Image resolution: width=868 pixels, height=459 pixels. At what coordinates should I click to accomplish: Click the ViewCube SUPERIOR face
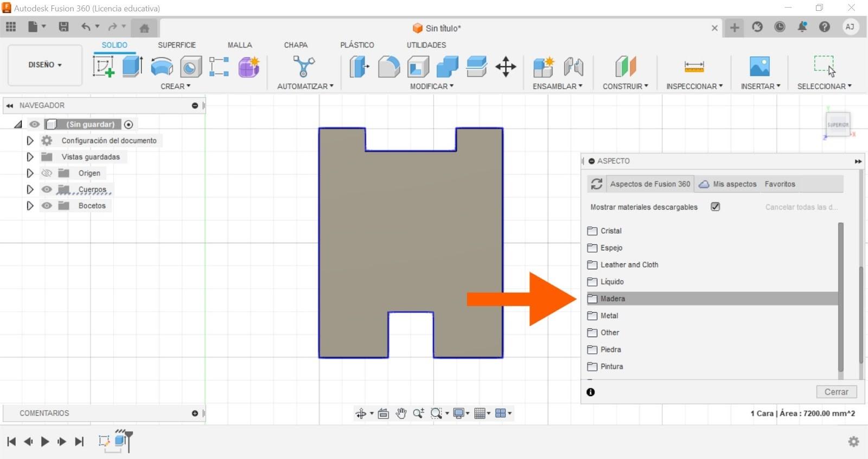838,124
